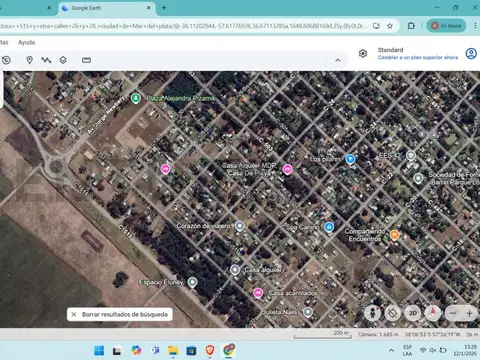Toggle the 3D view button
Screen dimensions: 480x360
click(413, 313)
